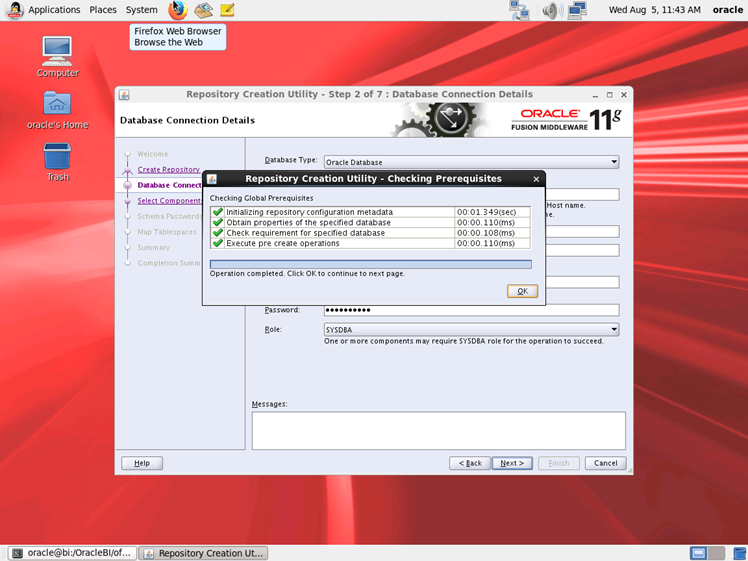Screen dimensions: 748x561
Task: Open the Trash desktop icon
Action: (57, 162)
